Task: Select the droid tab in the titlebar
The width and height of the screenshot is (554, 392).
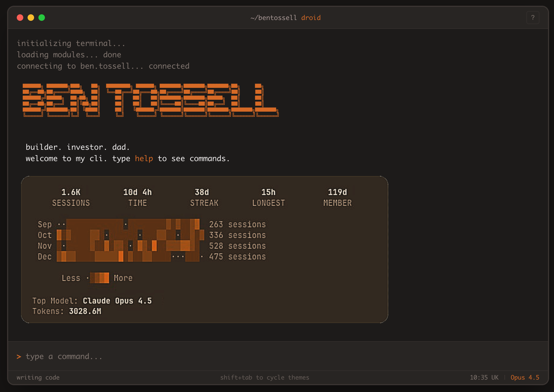Action: pyautogui.click(x=311, y=18)
